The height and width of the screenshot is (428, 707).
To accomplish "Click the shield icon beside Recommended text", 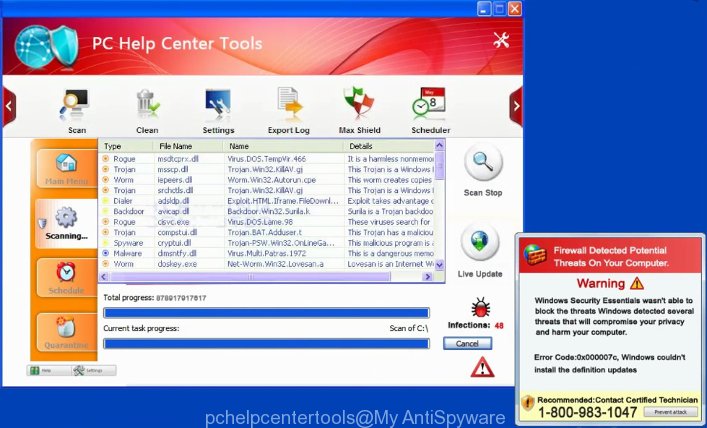I will (527, 402).
